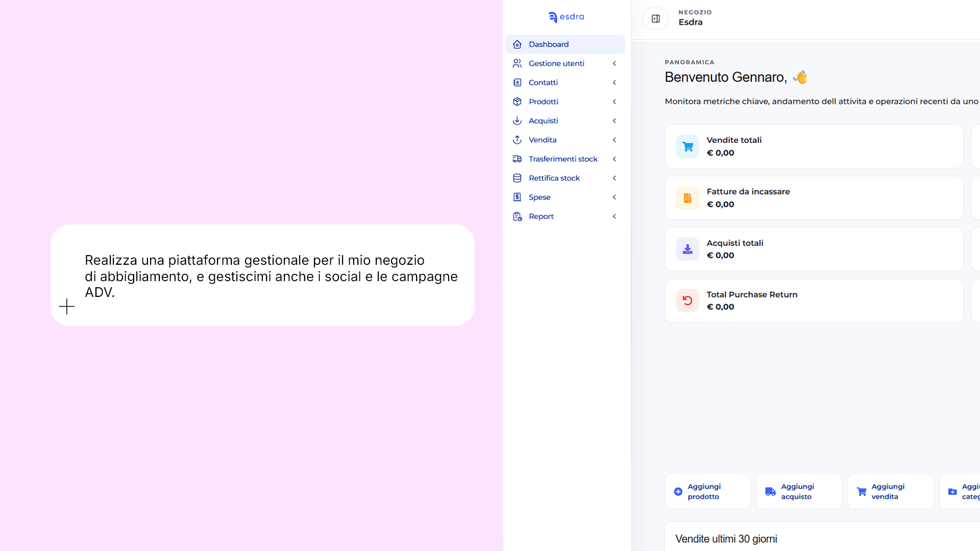
Task: Click the return arrow icon on Total Purchase Return
Action: (687, 300)
